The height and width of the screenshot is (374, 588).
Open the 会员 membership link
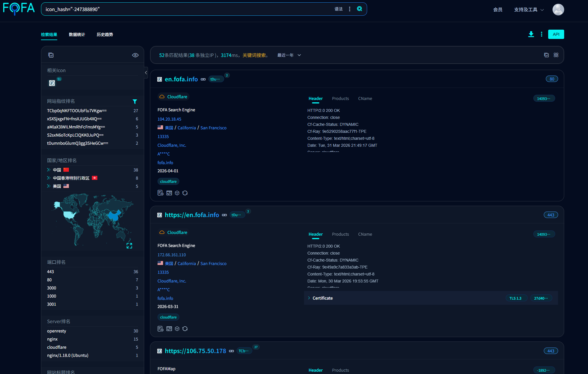498,10
